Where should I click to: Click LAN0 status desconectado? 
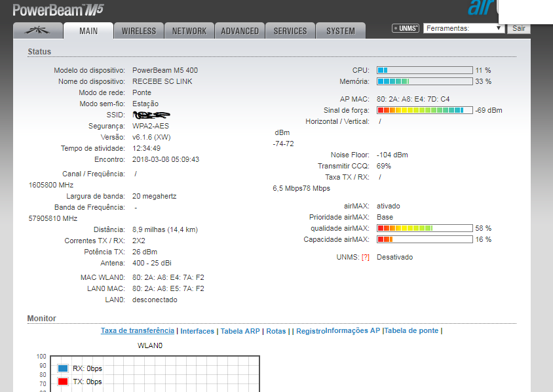coord(155,300)
